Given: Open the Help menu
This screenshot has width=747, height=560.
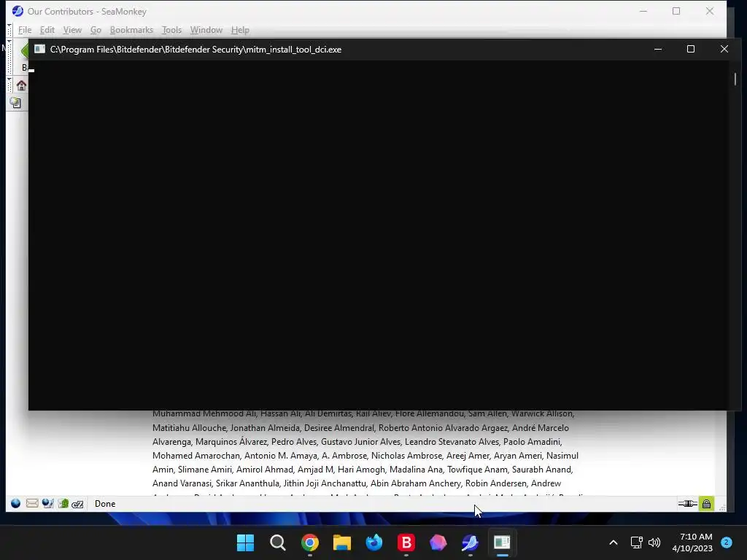Looking at the screenshot, I should [x=240, y=30].
